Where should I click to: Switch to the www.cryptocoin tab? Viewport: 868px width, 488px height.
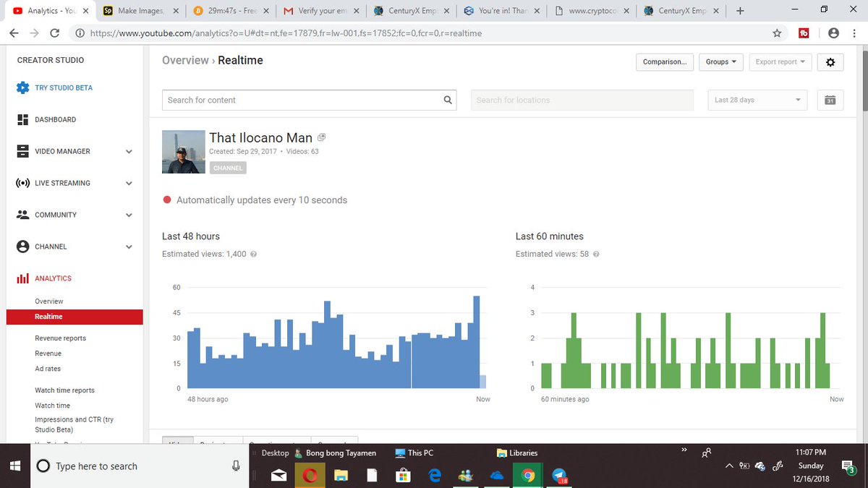coord(592,11)
